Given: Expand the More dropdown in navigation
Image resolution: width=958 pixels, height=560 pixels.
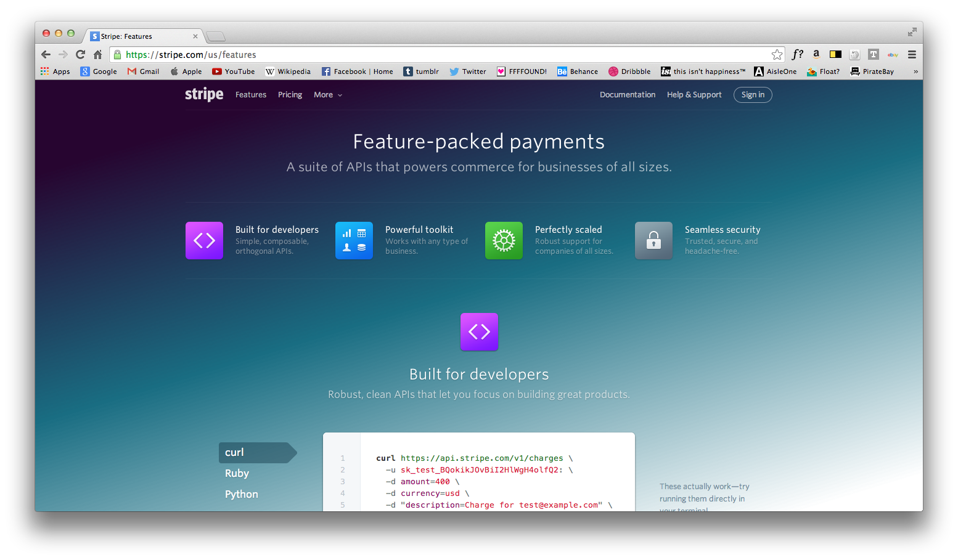Looking at the screenshot, I should click(327, 95).
